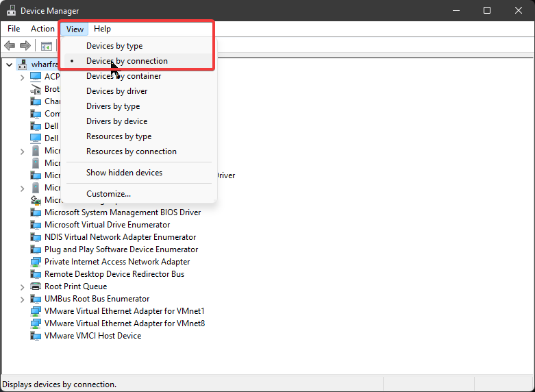Click icon beside Plug and Play Software Device Enumerator

pyautogui.click(x=36, y=249)
